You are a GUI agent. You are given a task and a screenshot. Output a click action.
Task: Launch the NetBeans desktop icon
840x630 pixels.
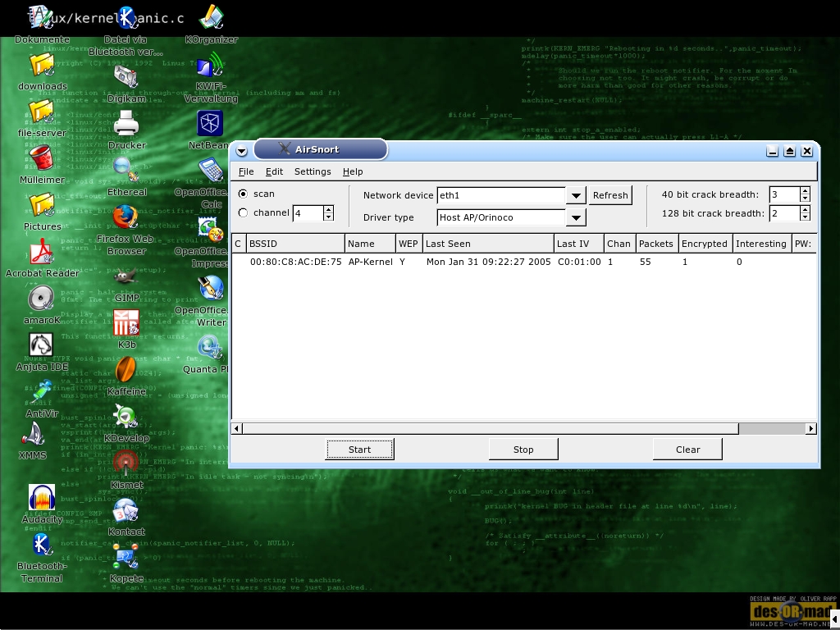point(210,124)
